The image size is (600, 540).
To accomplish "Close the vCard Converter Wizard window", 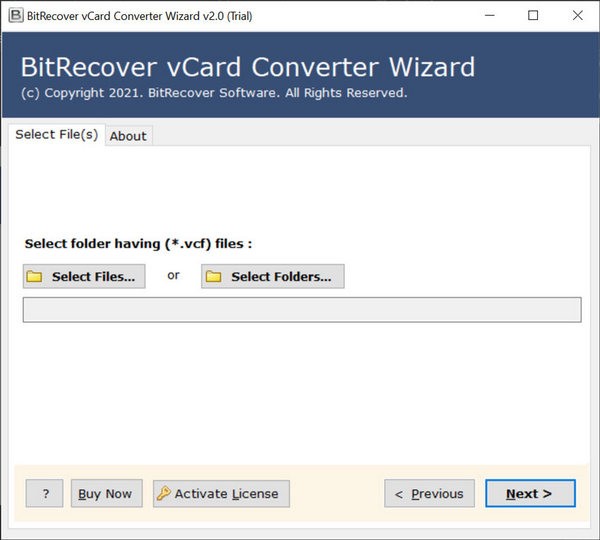I will (577, 16).
